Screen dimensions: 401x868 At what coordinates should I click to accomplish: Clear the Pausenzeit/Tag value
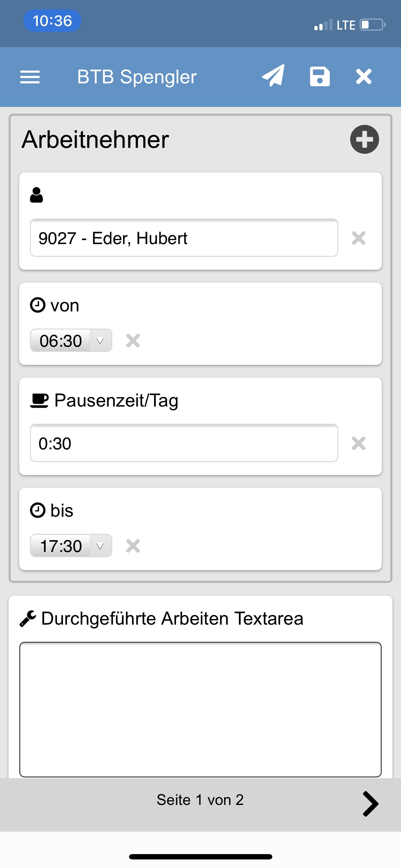359,443
